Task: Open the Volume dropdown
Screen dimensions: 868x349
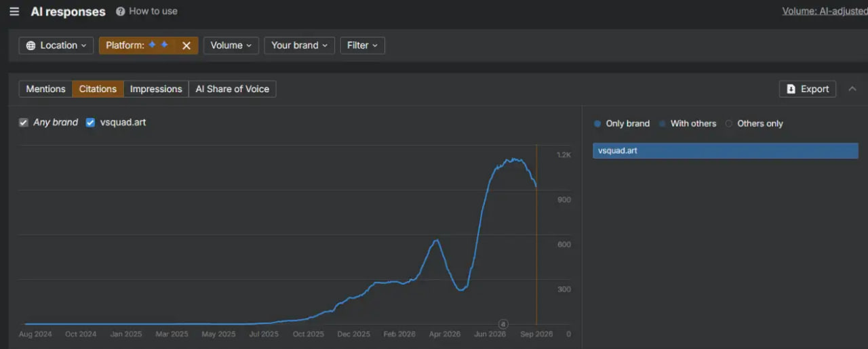Action: click(x=231, y=45)
